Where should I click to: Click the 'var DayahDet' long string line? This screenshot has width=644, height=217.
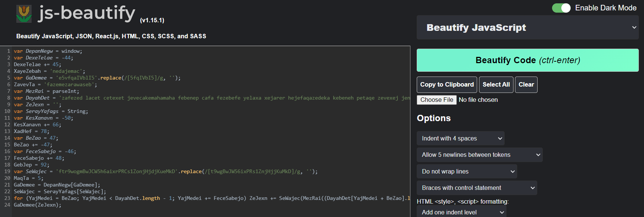pos(212,98)
